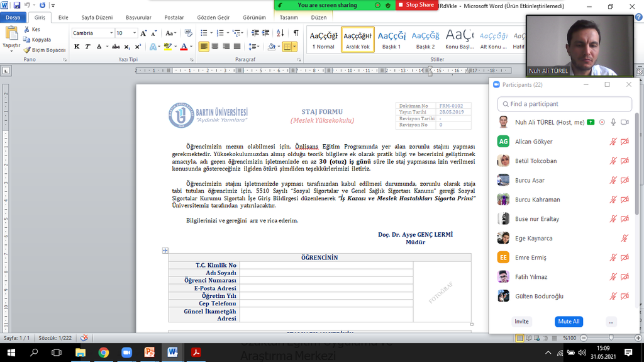Toggle Ege Kaynarca's muted microphone icon
The width and height of the screenshot is (644, 362).
coord(625,239)
